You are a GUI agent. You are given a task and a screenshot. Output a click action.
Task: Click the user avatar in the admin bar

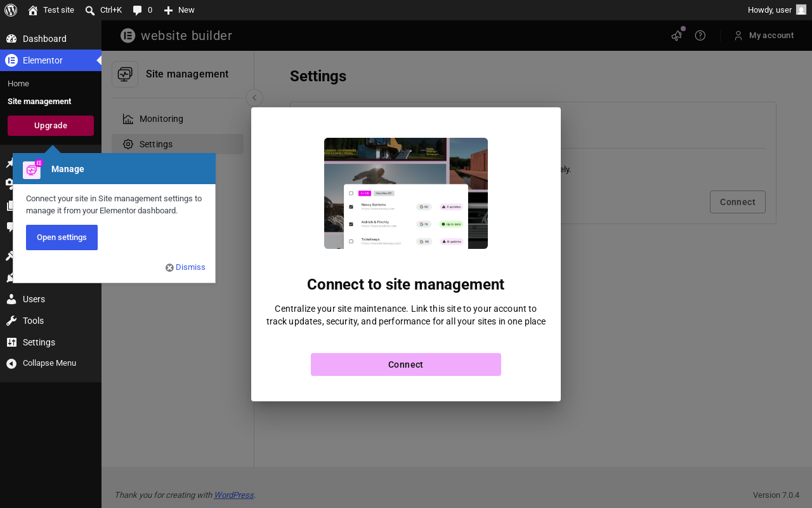[801, 10]
